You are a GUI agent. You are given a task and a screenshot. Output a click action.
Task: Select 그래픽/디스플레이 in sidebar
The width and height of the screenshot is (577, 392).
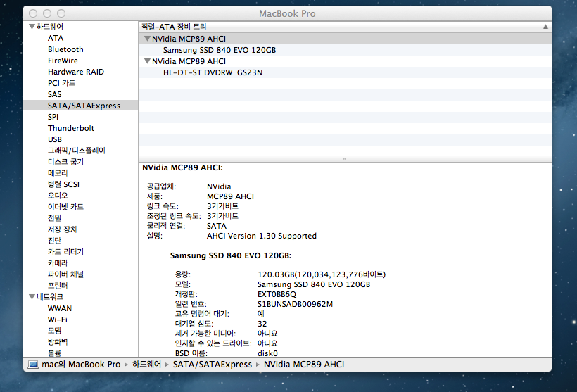[x=76, y=151]
